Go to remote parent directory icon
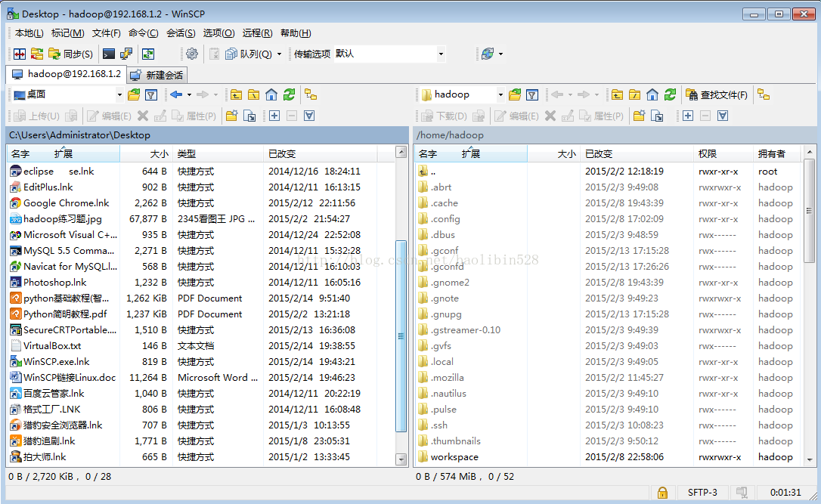821x504 pixels. tap(618, 94)
